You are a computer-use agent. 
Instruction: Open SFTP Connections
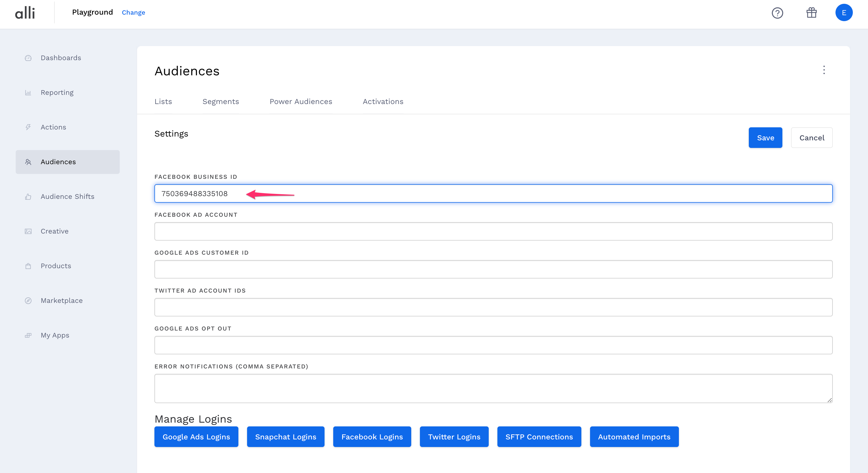coord(539,437)
